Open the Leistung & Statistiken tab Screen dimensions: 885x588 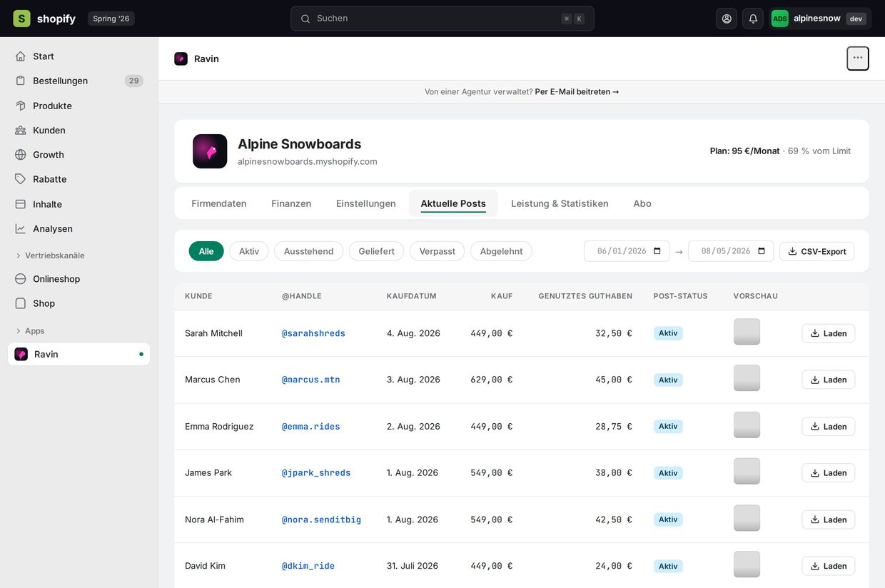coord(560,203)
